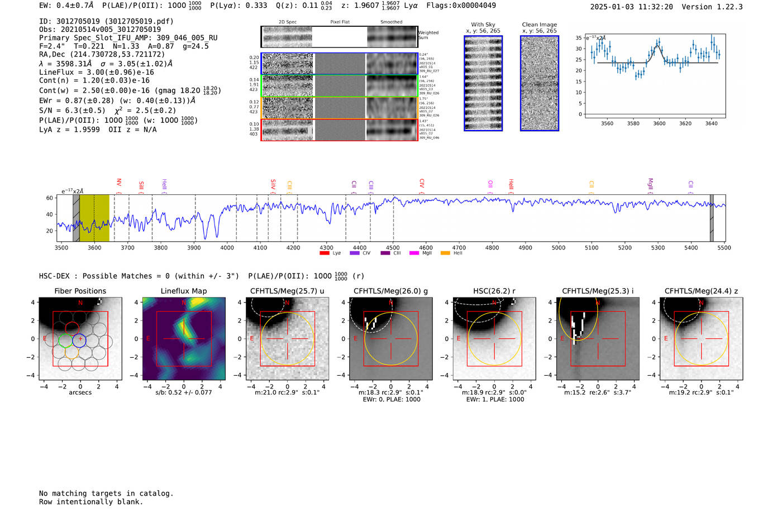782x532 pixels.
Task: Click the orange HeII legend swatch
Action: 445,253
